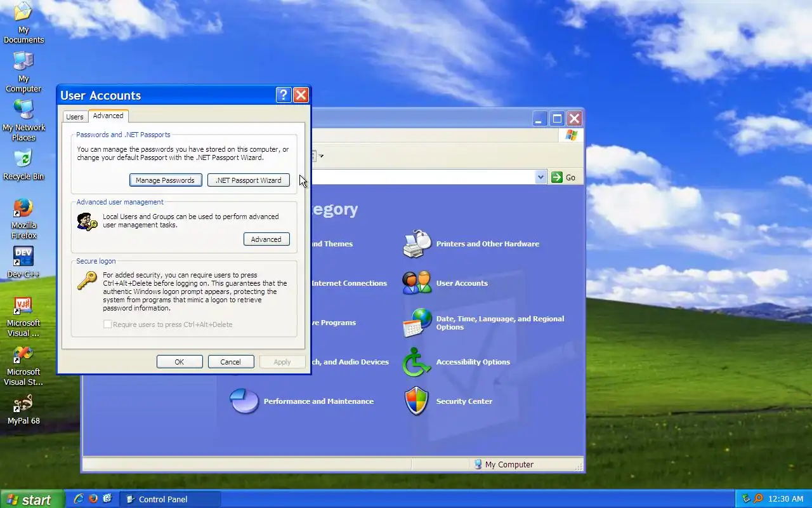812x508 pixels.
Task: Launch Internet Explorer from quick launch
Action: tap(79, 499)
